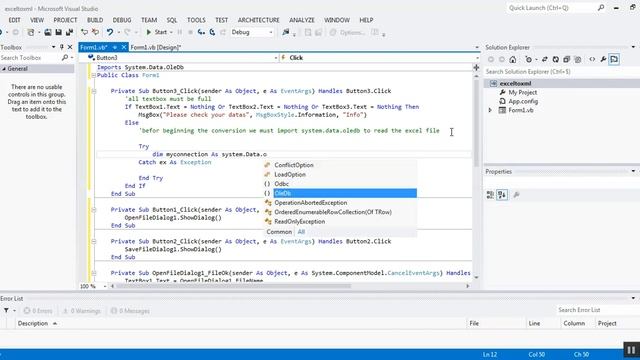Click the Save toolbar icon
The image size is (640, 360).
[58, 32]
